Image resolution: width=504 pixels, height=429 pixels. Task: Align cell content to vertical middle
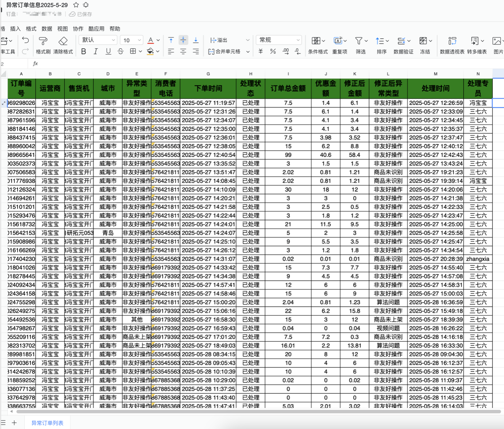coord(183,40)
